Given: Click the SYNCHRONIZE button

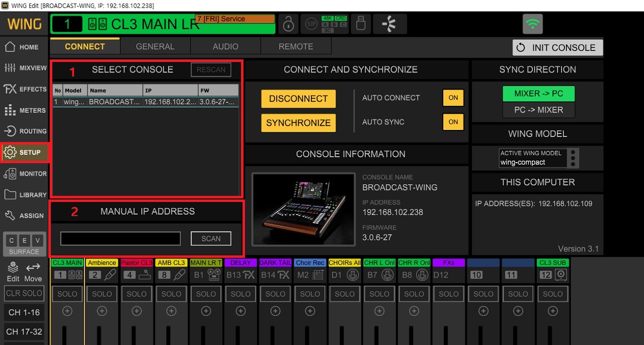Looking at the screenshot, I should point(298,123).
